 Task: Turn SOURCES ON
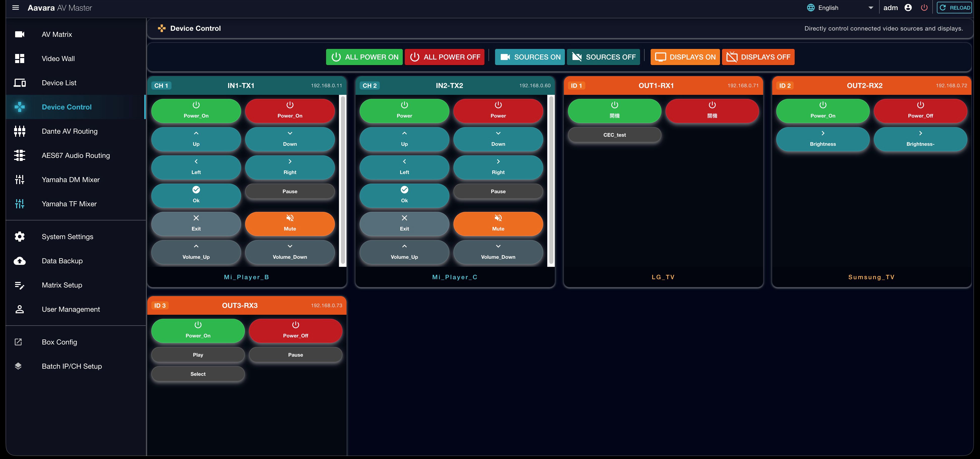pos(530,57)
